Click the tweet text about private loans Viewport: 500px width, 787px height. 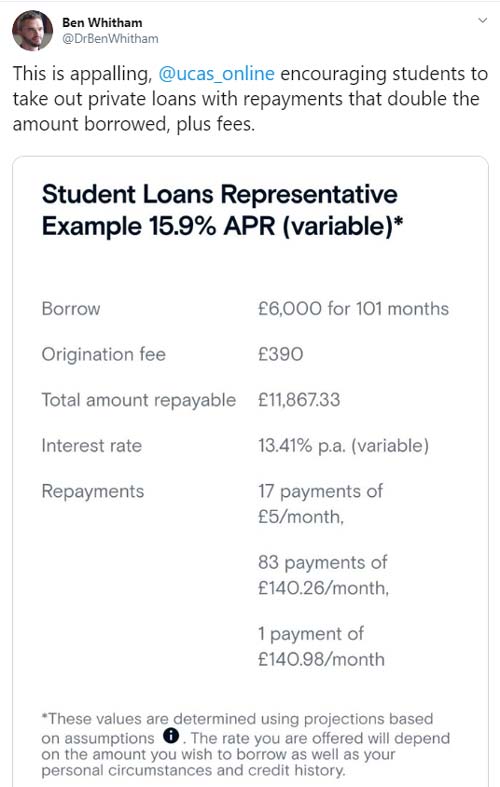click(250, 98)
